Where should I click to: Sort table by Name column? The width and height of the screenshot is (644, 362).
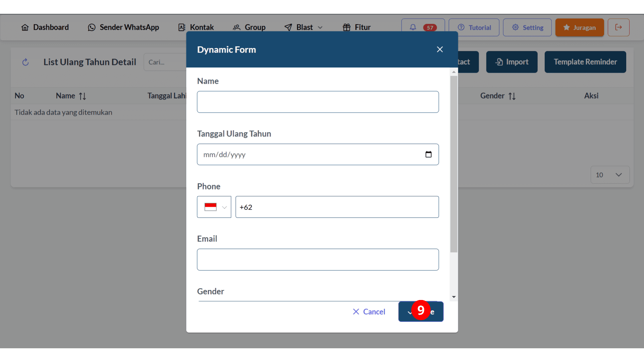pyautogui.click(x=71, y=96)
